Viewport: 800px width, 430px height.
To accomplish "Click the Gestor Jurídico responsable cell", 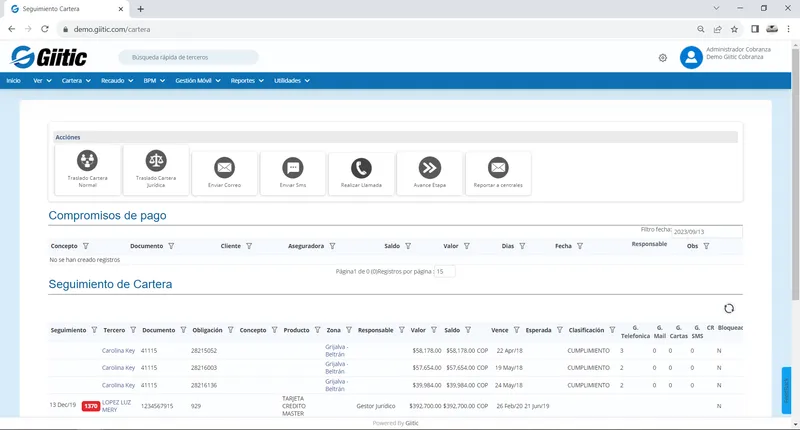I will point(376,406).
